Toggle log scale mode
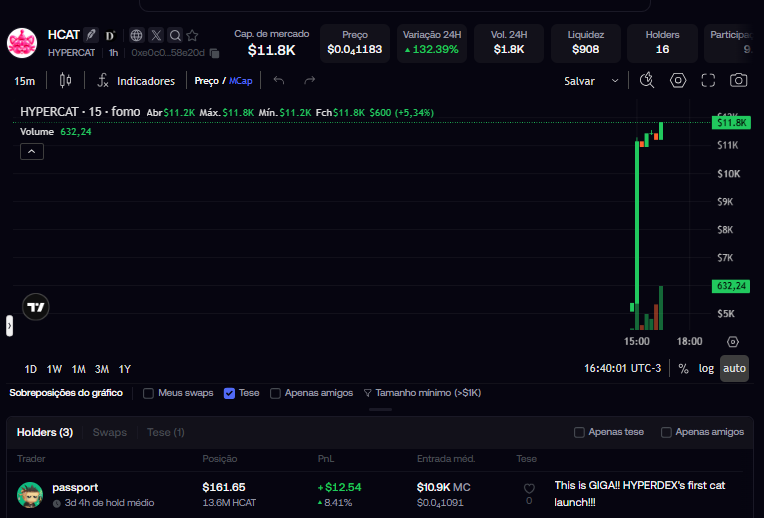Image resolution: width=764 pixels, height=518 pixels. pyautogui.click(x=706, y=368)
